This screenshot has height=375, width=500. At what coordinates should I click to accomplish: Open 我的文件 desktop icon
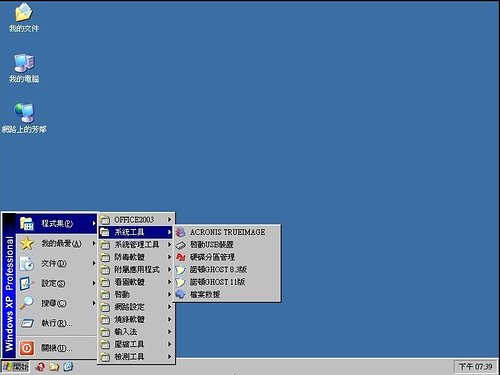23,17
